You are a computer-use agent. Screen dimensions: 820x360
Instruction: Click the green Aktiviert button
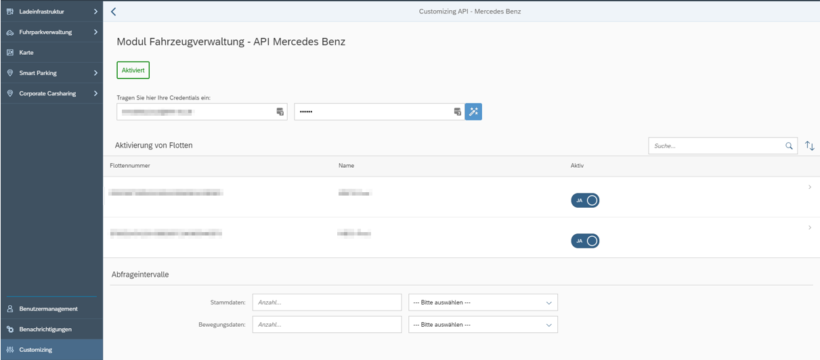(x=133, y=70)
